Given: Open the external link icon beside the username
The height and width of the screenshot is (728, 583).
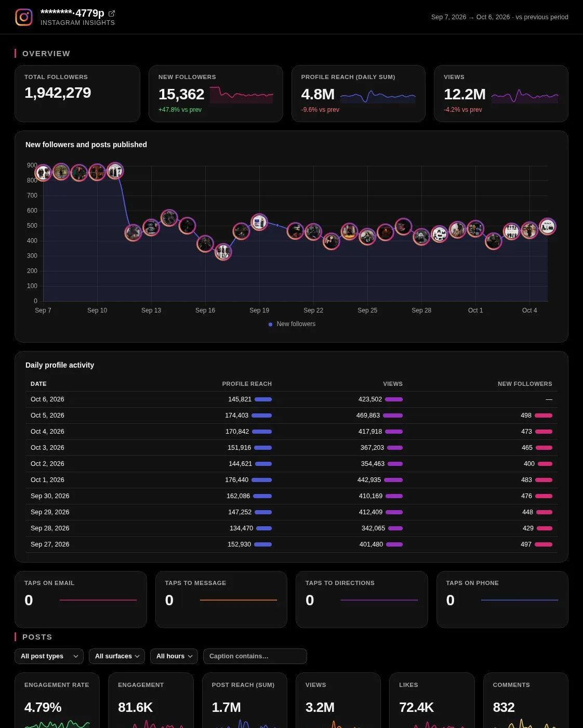Looking at the screenshot, I should point(112,14).
